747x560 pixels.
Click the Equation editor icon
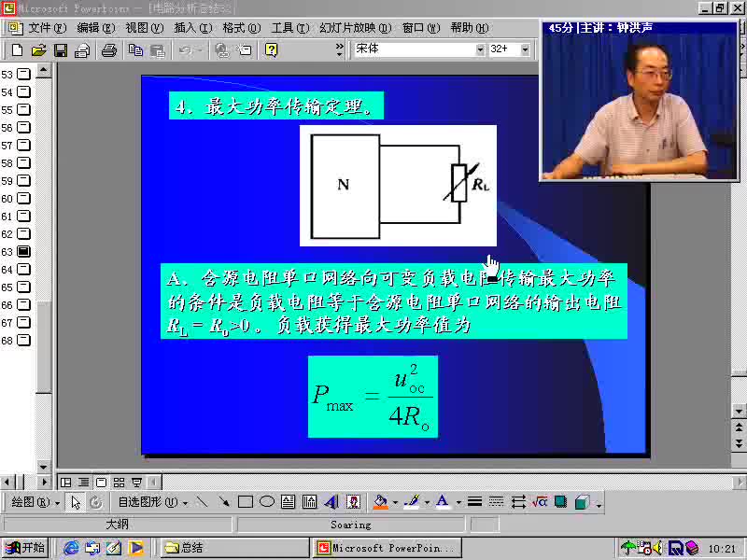click(x=540, y=501)
